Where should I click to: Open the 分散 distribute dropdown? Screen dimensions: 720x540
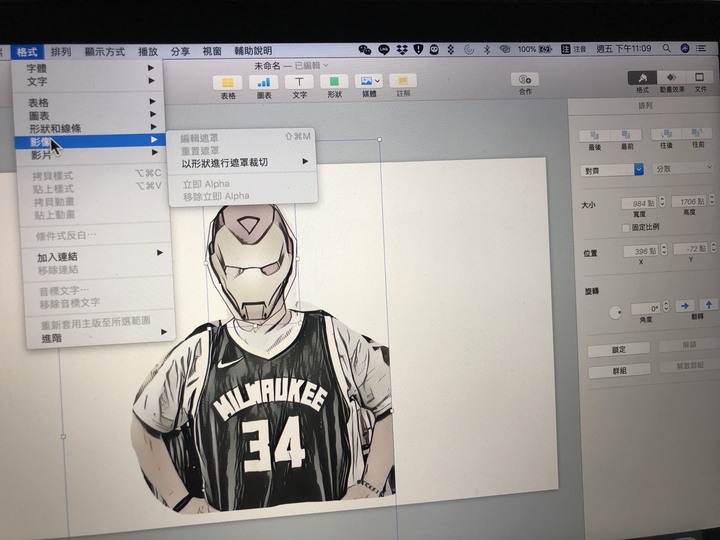[684, 168]
